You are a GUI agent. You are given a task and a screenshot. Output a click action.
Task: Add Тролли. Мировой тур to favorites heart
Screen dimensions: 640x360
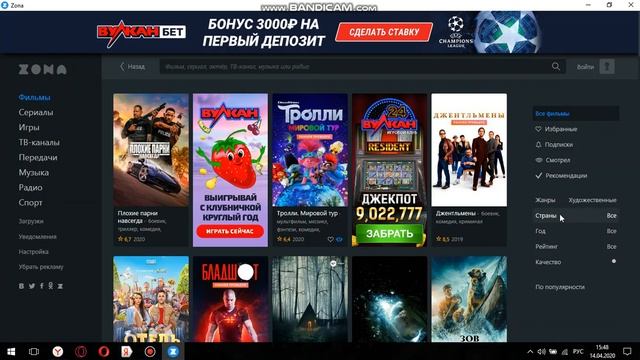[331, 240]
